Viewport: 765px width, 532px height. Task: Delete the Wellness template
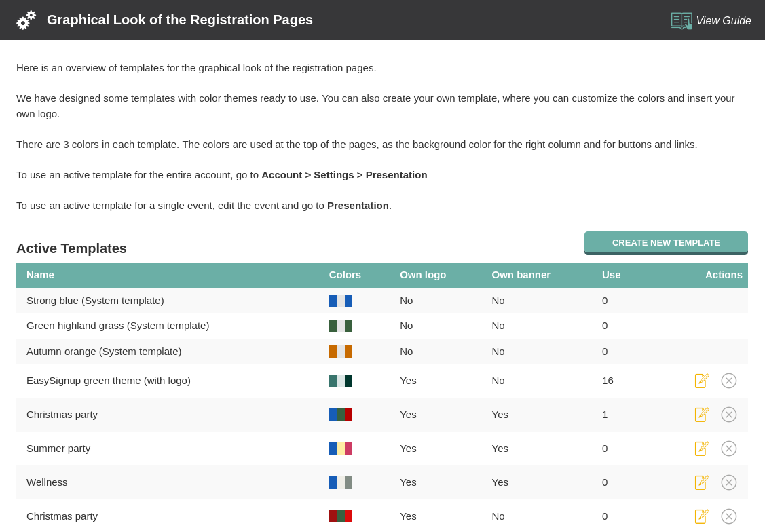[x=729, y=482]
